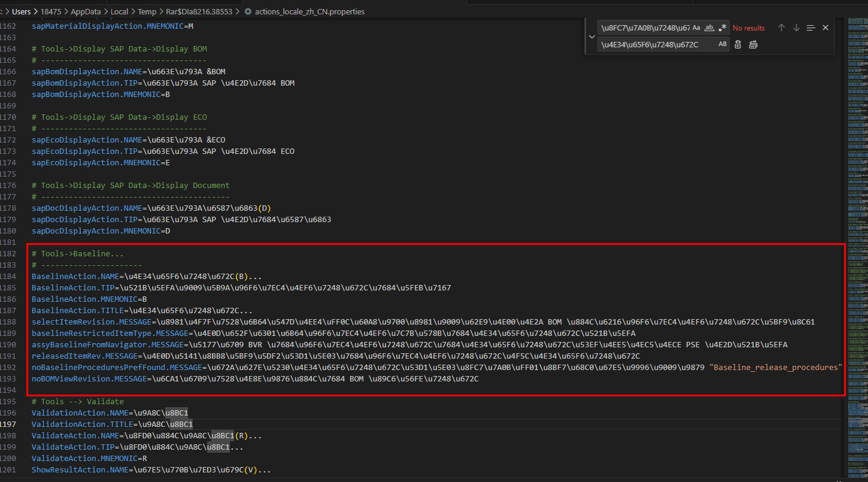This screenshot has height=482, width=868.
Task: Click line number 1184 in gutter
Action: (x=8, y=276)
